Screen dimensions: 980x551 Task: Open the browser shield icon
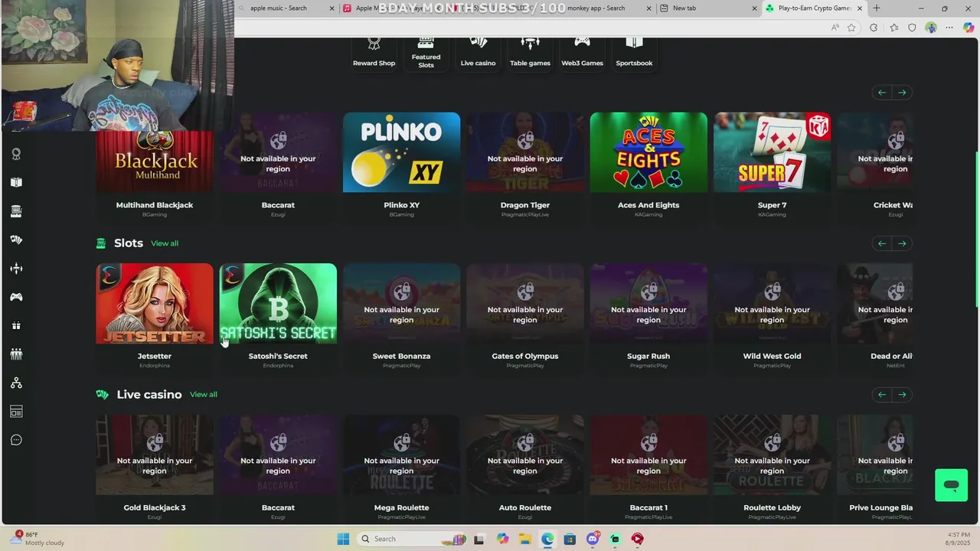pyautogui.click(x=912, y=28)
